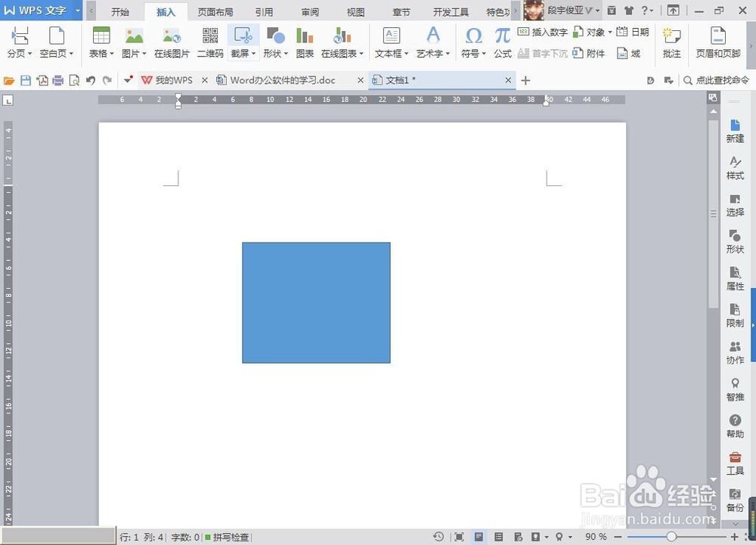Open 备份 backup in the sidebar
Screen dimensions: 756x545
click(735, 500)
